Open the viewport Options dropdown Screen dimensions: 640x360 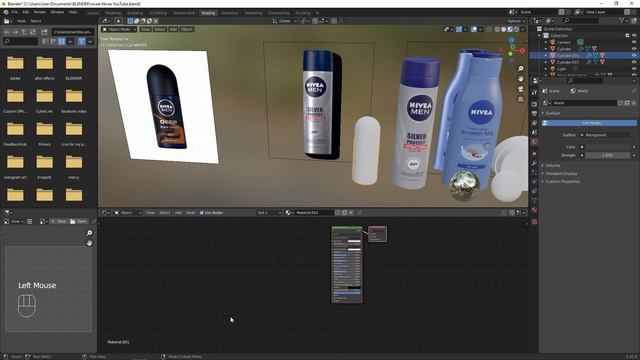coord(516,21)
